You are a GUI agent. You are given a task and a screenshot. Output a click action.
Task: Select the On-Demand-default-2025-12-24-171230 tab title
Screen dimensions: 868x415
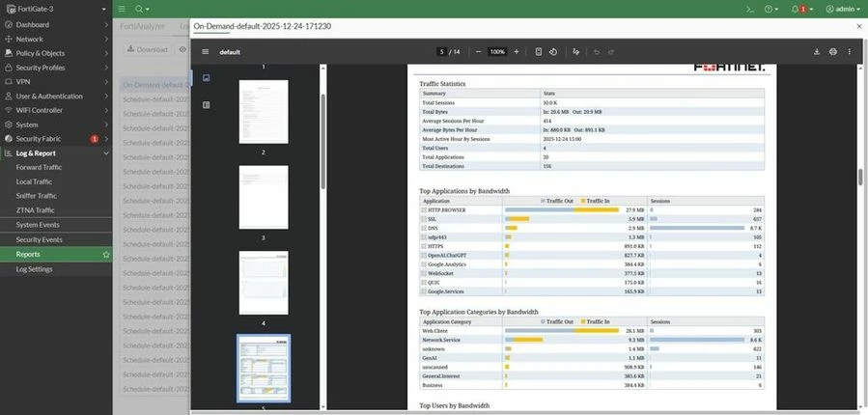pyautogui.click(x=263, y=26)
